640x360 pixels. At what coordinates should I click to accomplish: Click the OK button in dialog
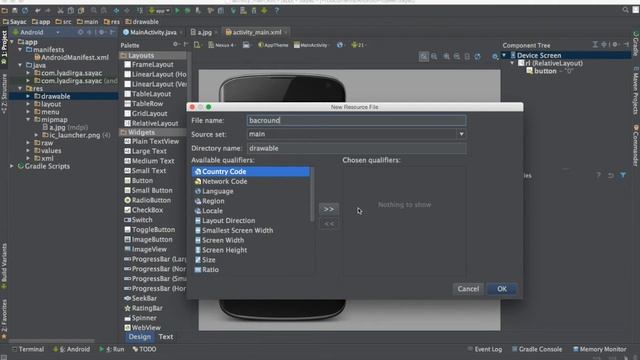(x=502, y=289)
